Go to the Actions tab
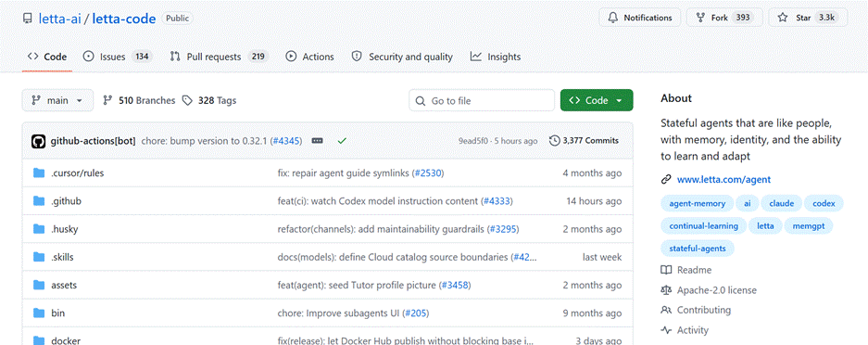The height and width of the screenshot is (345, 868). point(310,57)
